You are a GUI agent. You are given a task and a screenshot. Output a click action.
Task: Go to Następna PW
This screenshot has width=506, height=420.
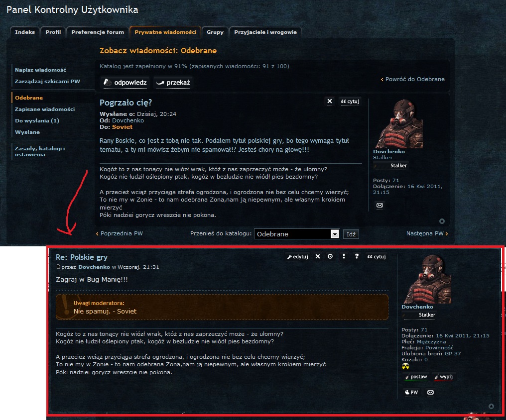click(x=427, y=233)
